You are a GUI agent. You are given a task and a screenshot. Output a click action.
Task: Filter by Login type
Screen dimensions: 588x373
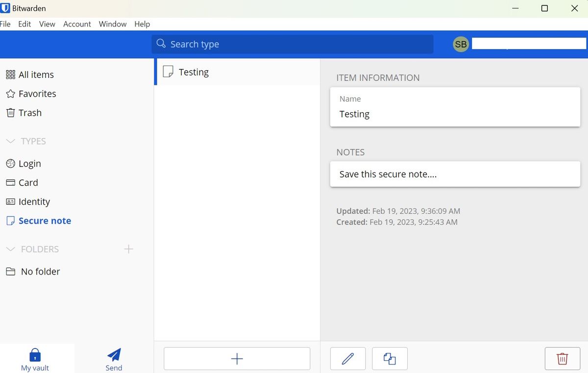click(24, 164)
